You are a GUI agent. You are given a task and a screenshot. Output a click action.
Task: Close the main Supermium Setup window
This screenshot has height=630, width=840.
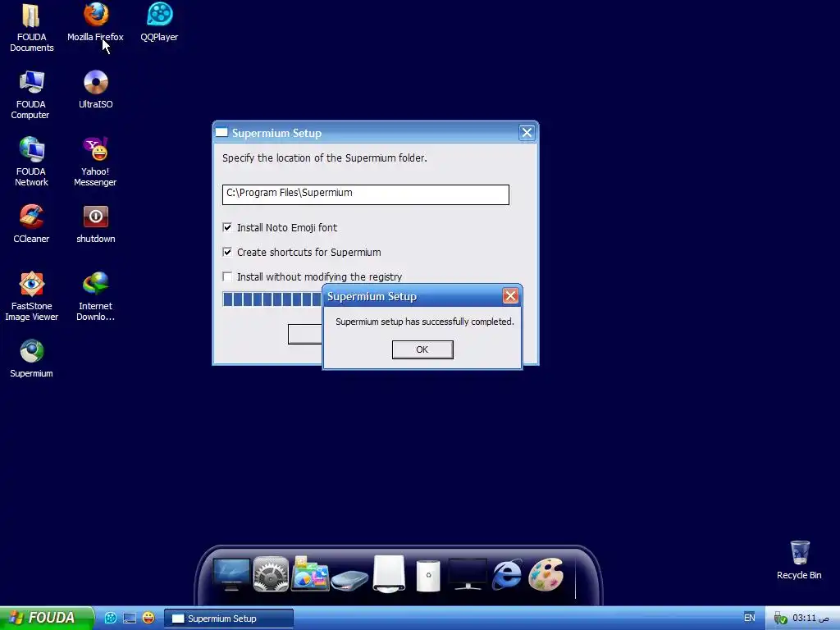click(527, 132)
